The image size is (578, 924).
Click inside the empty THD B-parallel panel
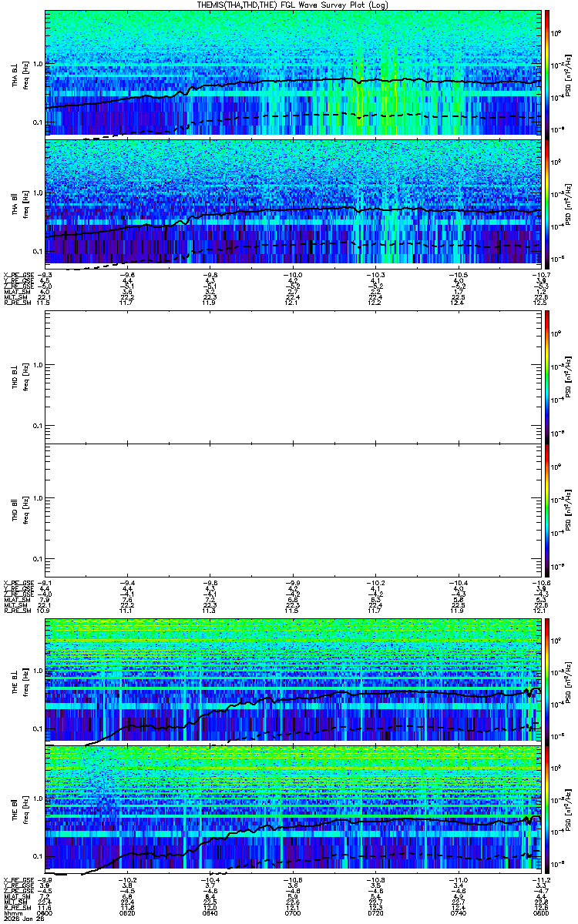(x=293, y=510)
